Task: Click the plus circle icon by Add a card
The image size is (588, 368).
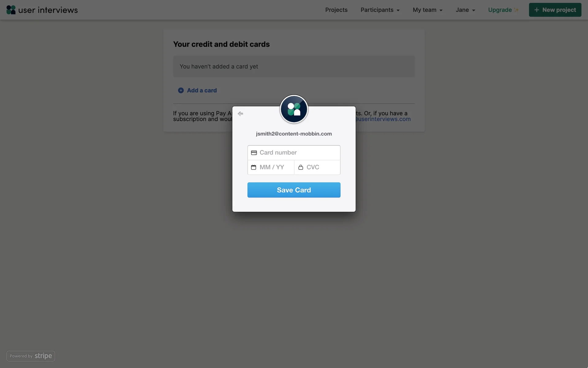Action: (x=181, y=90)
